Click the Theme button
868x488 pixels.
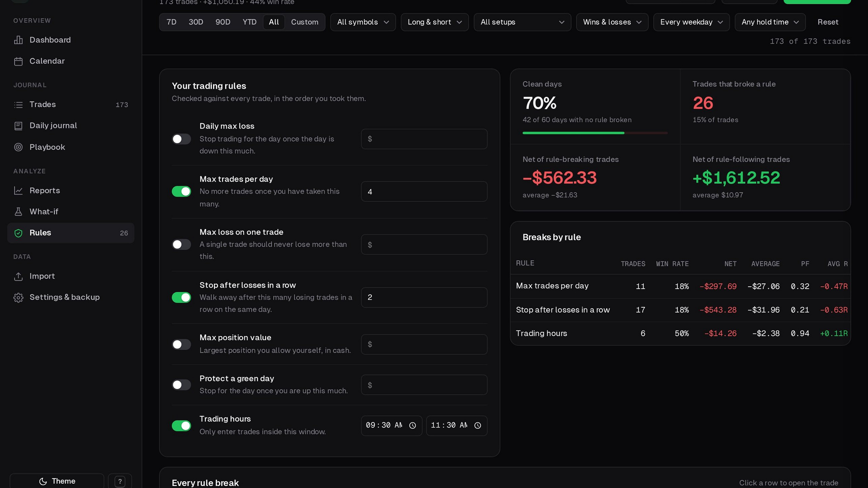point(57,481)
